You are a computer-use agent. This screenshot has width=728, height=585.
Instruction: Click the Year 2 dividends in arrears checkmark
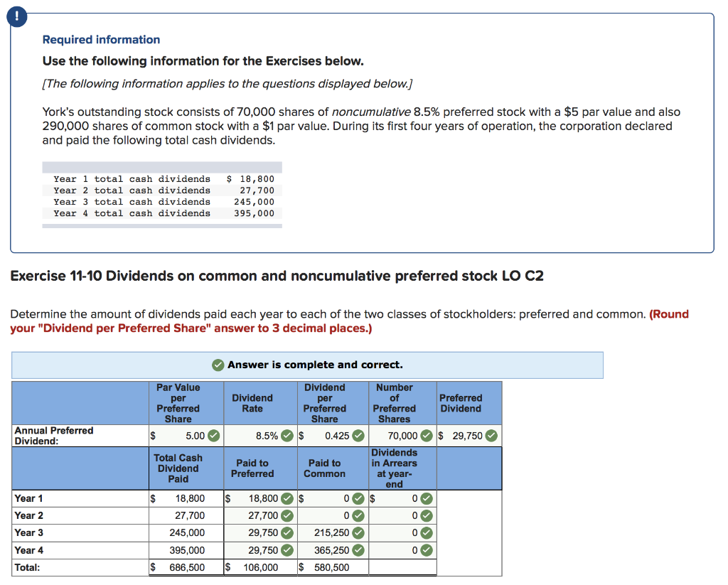[x=427, y=516]
